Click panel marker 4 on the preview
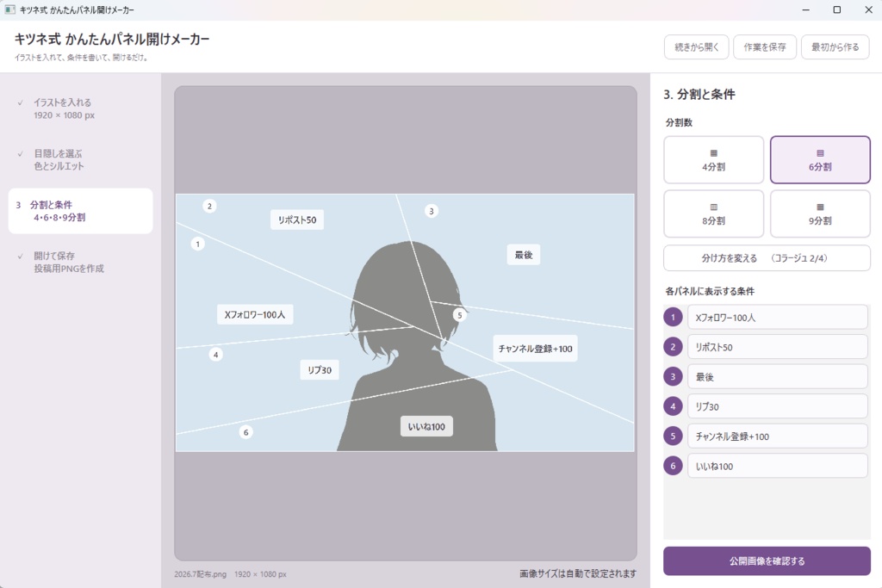The width and height of the screenshot is (882, 588). pos(215,355)
